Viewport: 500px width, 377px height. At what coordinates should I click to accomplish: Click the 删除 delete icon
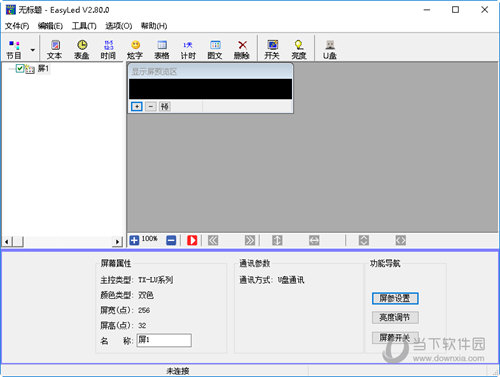pos(242,49)
